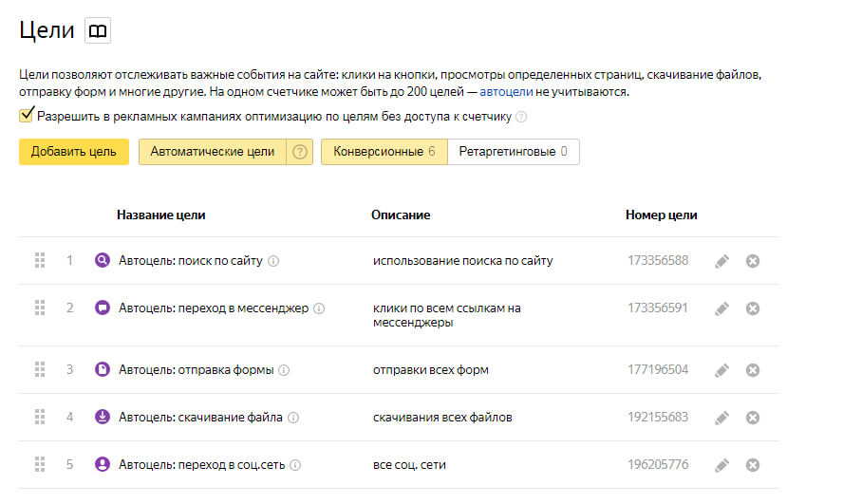Click description клики по всем ссылкам на мессенджеры

[x=447, y=315]
